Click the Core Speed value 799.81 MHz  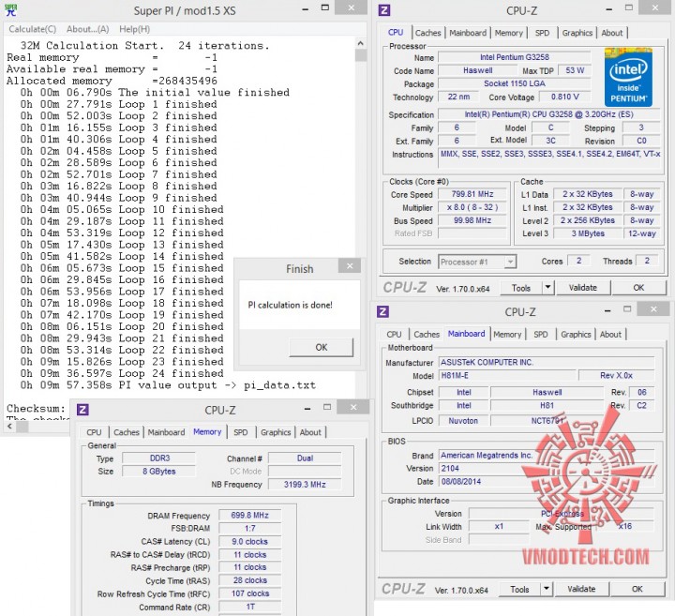472,194
